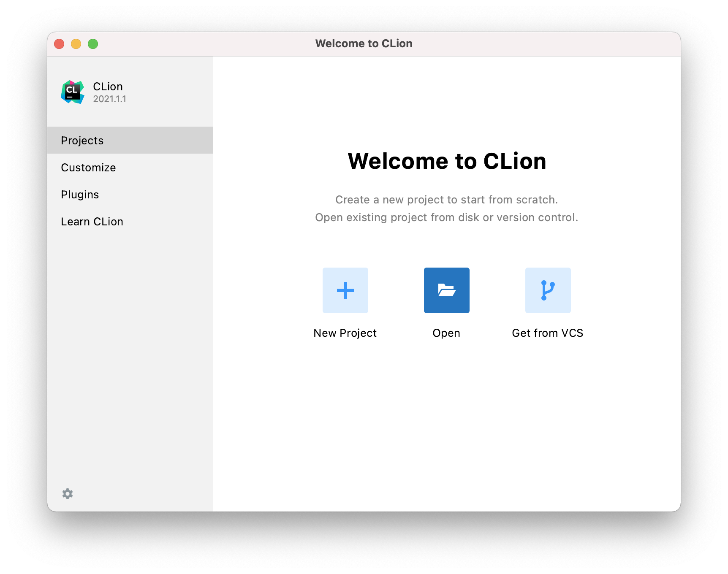Close the window with the red button
Image resolution: width=728 pixels, height=574 pixels.
(x=59, y=44)
